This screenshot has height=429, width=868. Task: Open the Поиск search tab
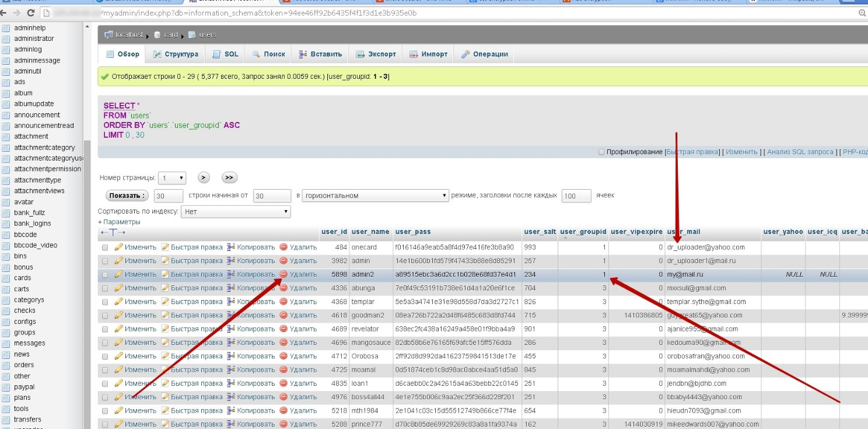[269, 54]
